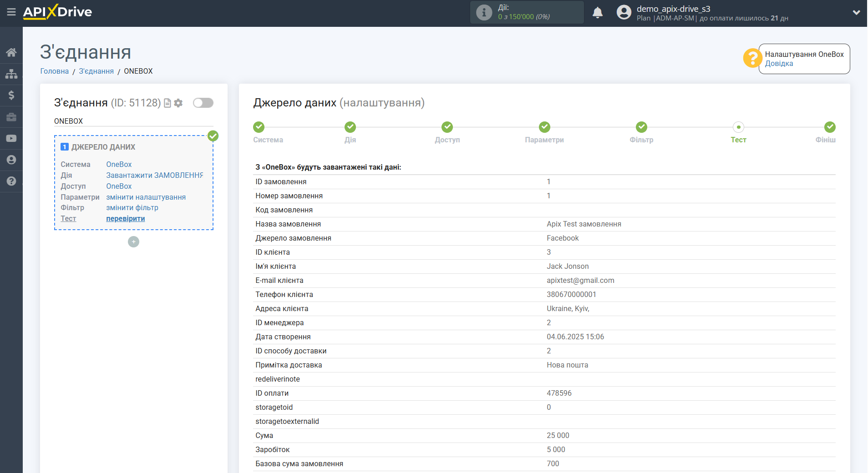Select base order sum value 700
This screenshot has height=473, width=868.
553,463
